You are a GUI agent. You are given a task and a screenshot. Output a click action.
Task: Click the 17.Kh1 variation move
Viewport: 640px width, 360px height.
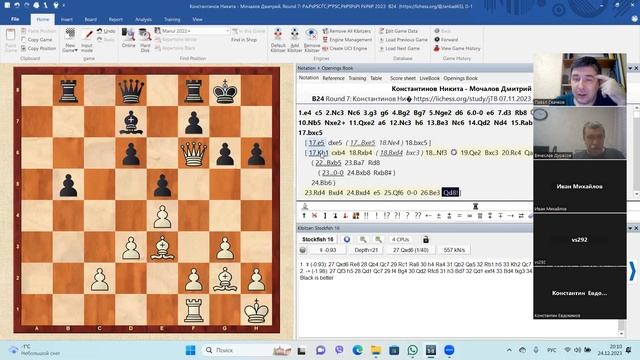(x=318, y=153)
